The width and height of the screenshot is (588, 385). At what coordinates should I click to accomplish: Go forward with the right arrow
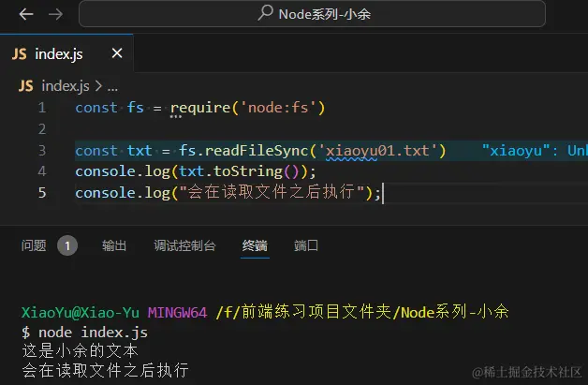55,14
